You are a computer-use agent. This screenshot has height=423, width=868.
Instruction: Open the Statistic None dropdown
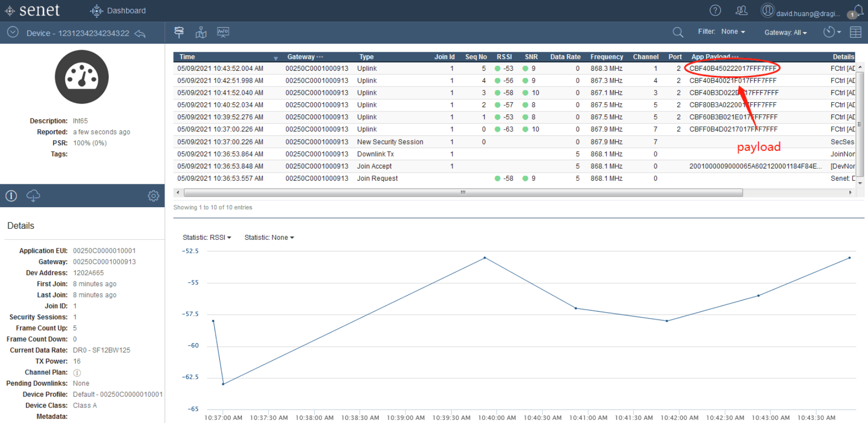269,237
